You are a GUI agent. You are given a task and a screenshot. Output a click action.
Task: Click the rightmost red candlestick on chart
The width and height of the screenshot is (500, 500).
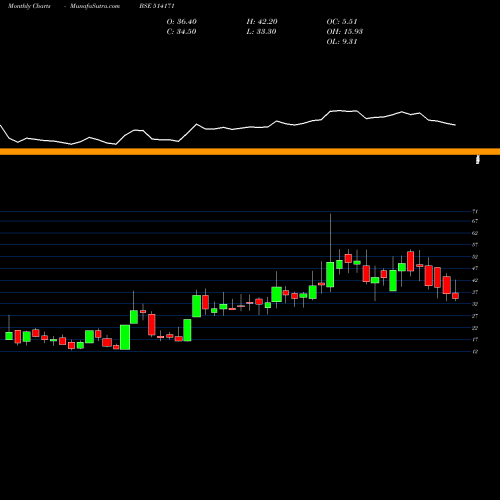456,296
